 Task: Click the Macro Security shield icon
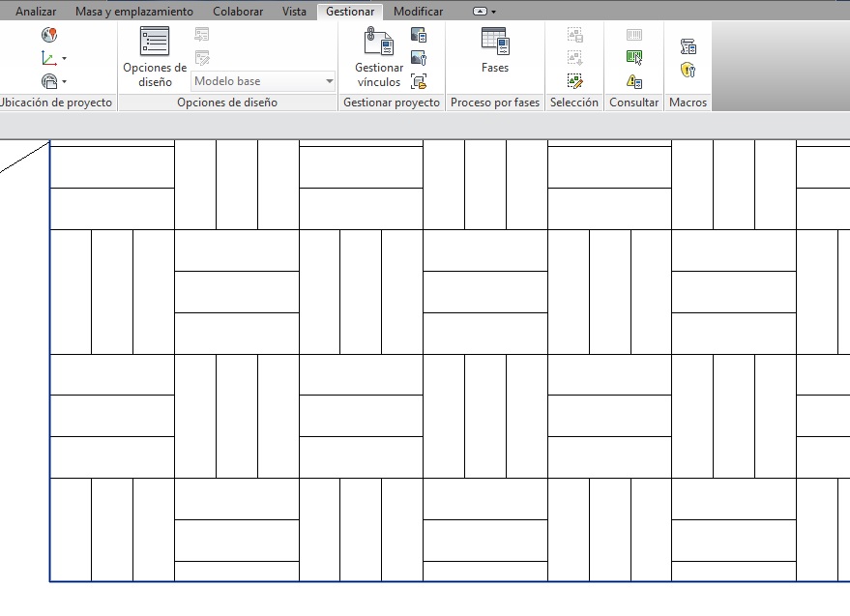tap(689, 70)
